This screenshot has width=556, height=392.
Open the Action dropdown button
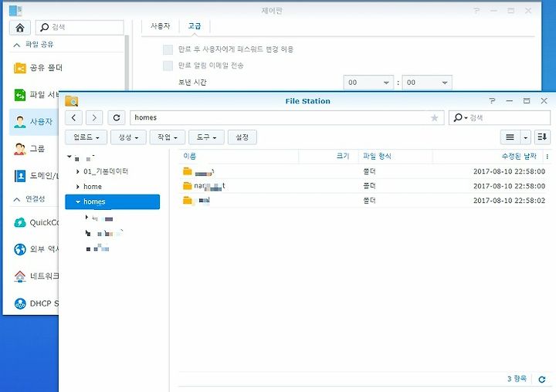(x=168, y=137)
